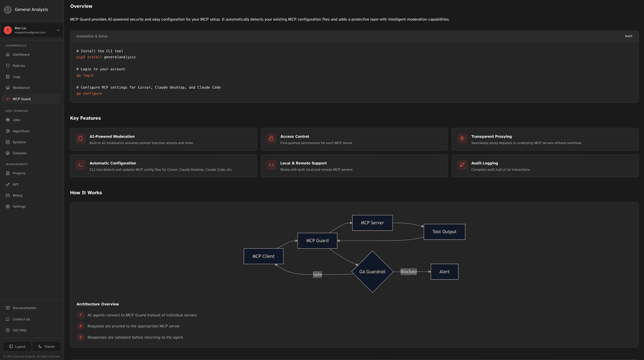The image size is (644, 360).
Task: Click the Settings gear icon
Action: tap(8, 207)
